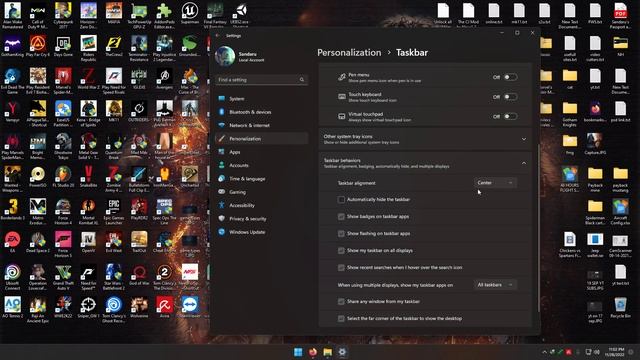Select Cyberpunk 2077 desktop icon
Viewport: 640px width, 360px height.
coord(63,16)
